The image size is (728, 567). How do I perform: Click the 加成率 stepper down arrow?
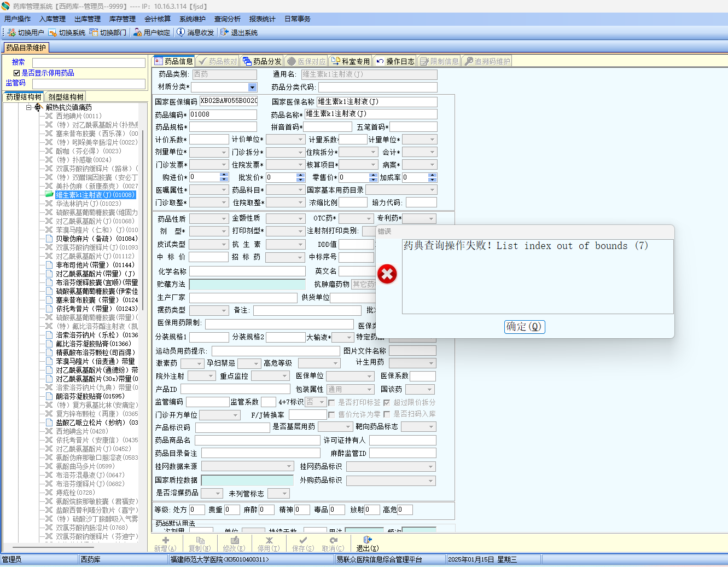[433, 180]
